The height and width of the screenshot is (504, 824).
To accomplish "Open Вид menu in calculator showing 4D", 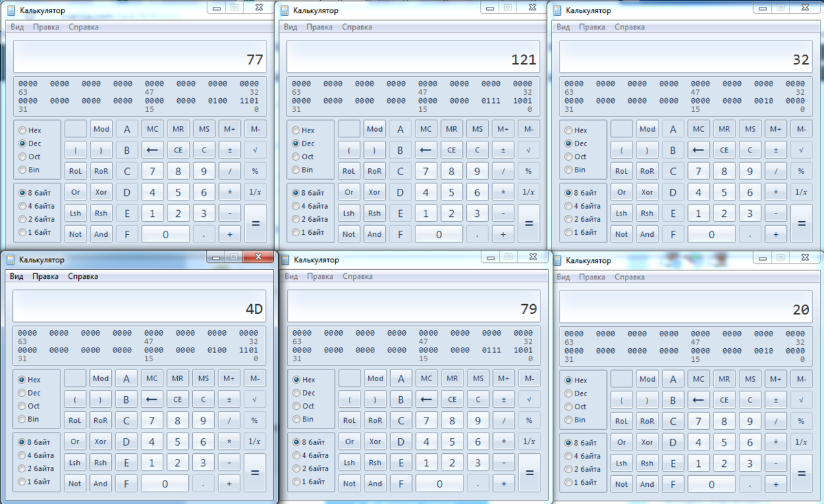I will tap(16, 276).
